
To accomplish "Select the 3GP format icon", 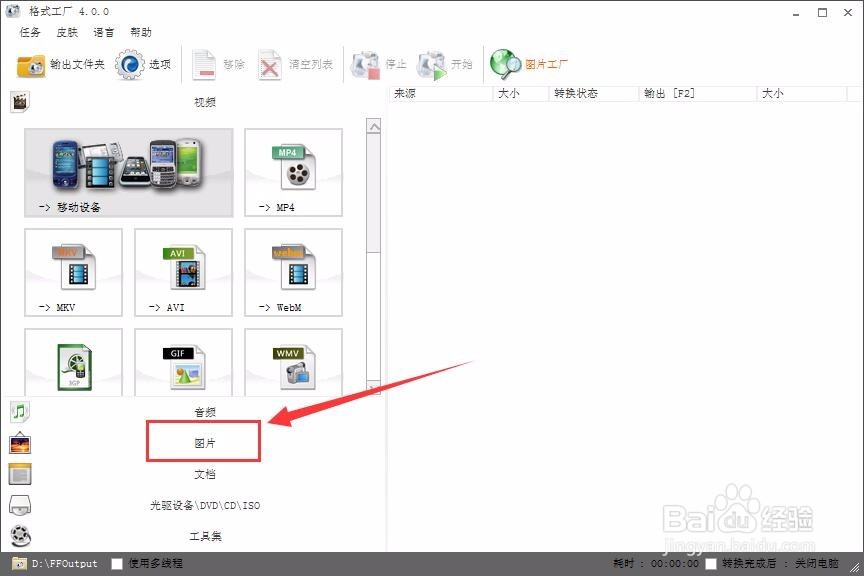I will point(74,362).
